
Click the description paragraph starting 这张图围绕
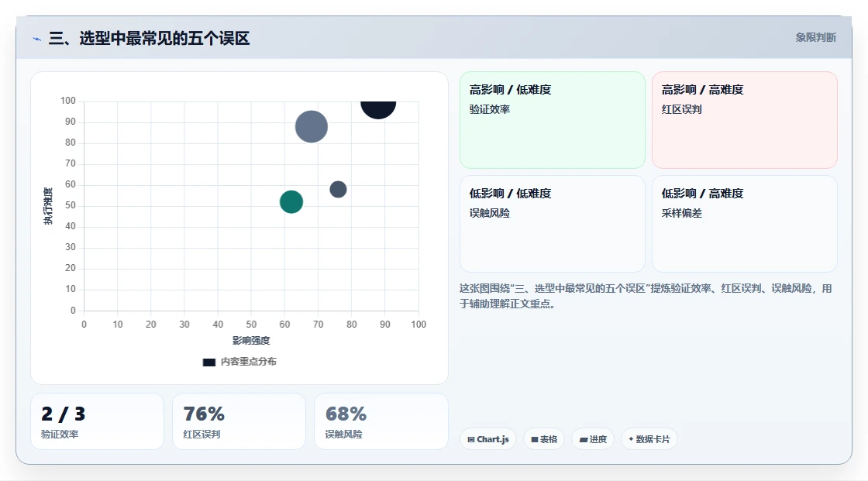click(646, 296)
